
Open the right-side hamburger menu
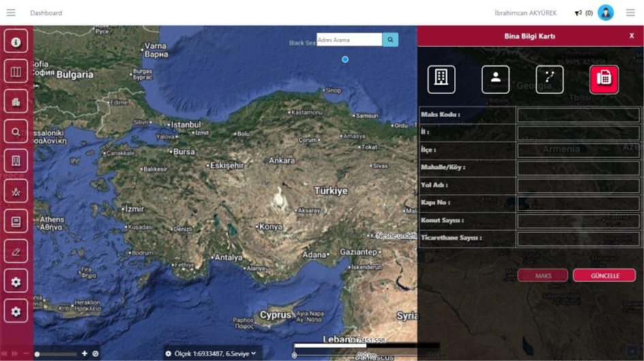coord(630,13)
